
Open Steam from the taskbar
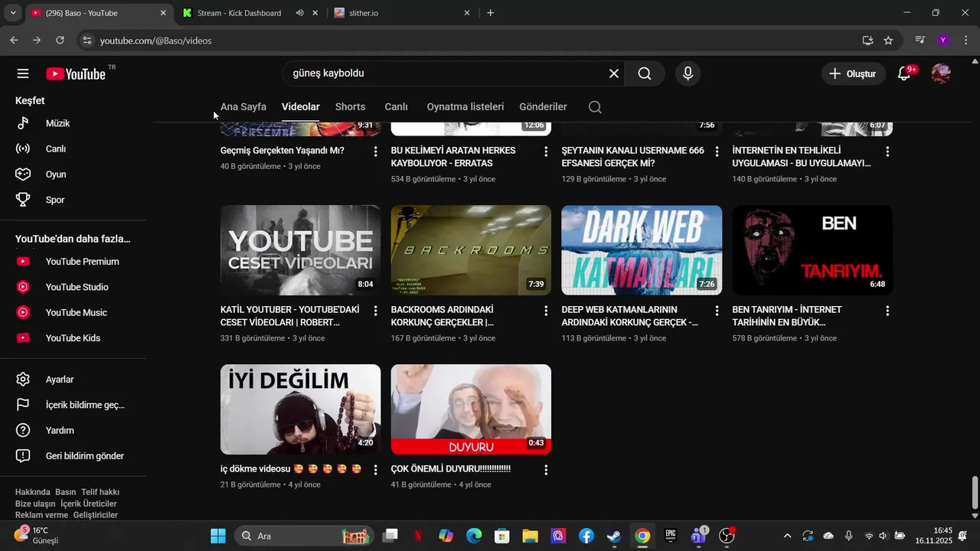pyautogui.click(x=614, y=536)
